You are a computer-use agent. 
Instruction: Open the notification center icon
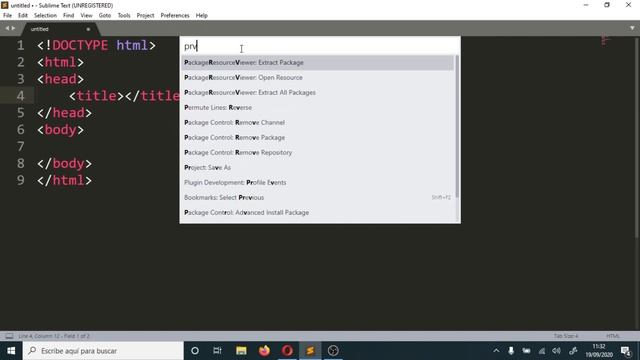pos(626,351)
